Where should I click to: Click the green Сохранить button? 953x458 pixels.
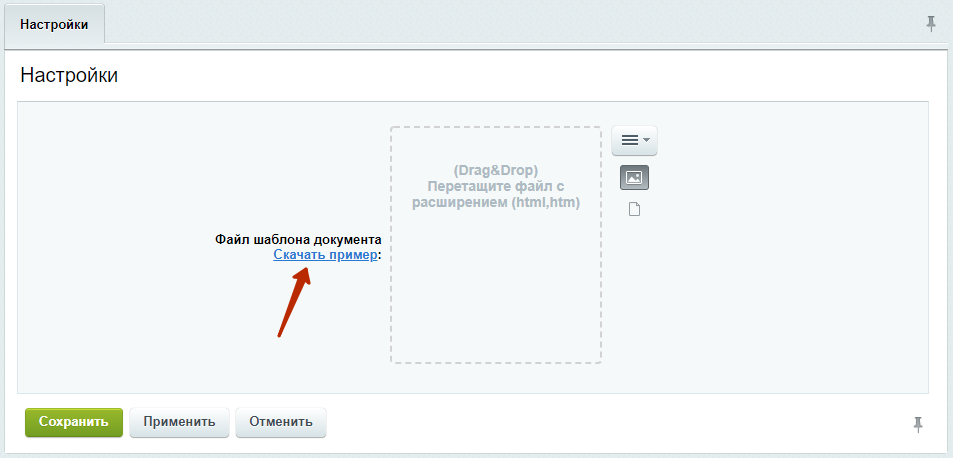tap(74, 422)
